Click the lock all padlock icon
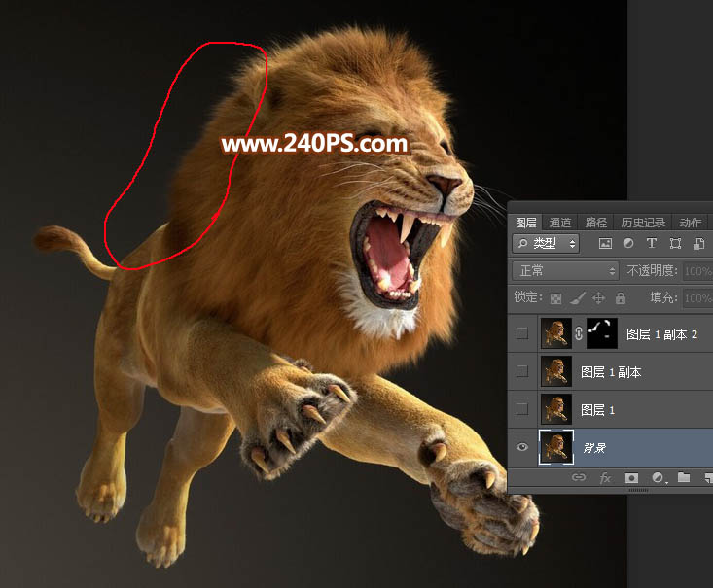 (620, 298)
